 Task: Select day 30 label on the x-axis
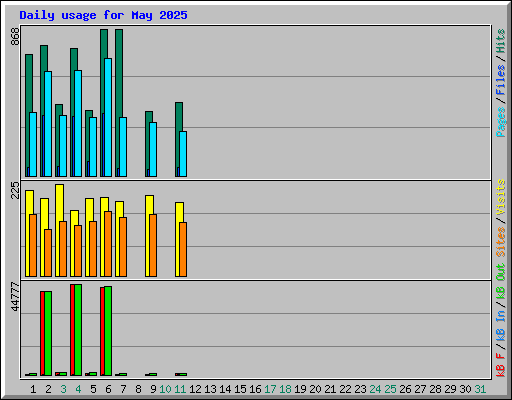[465, 389]
